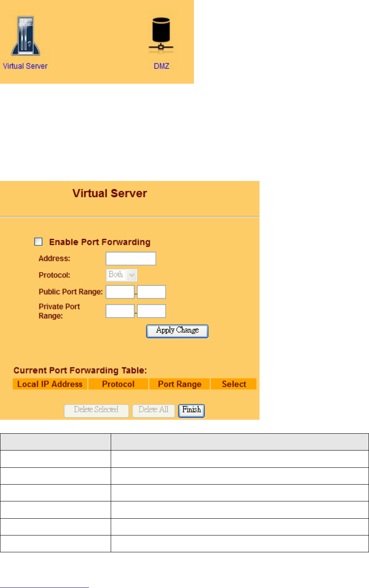Click the DMZ text label
The width and height of the screenshot is (369, 588).
pos(162,66)
